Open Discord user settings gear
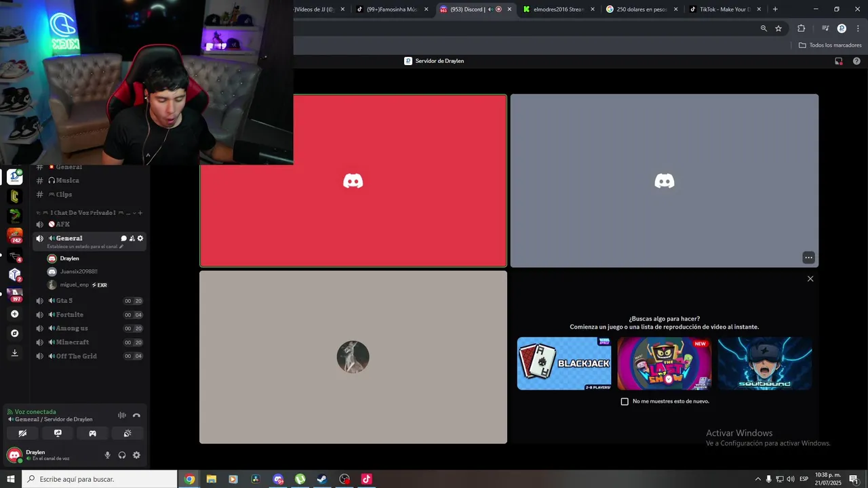 pyautogui.click(x=136, y=455)
